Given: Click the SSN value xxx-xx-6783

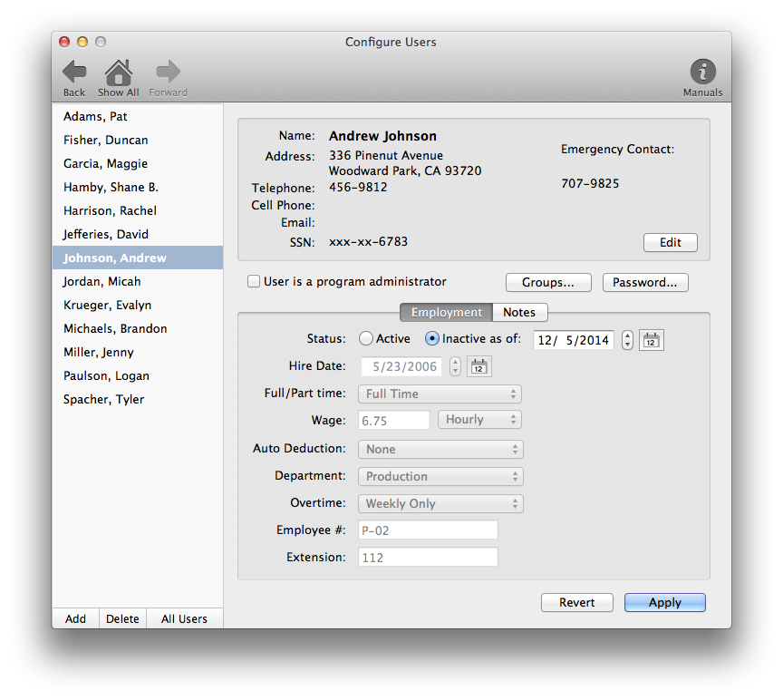Looking at the screenshot, I should click(x=368, y=242).
